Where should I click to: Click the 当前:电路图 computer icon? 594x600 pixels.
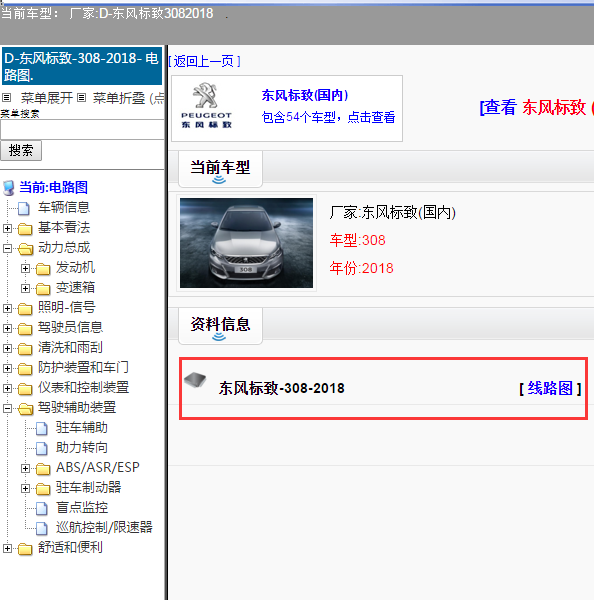click(x=9, y=188)
